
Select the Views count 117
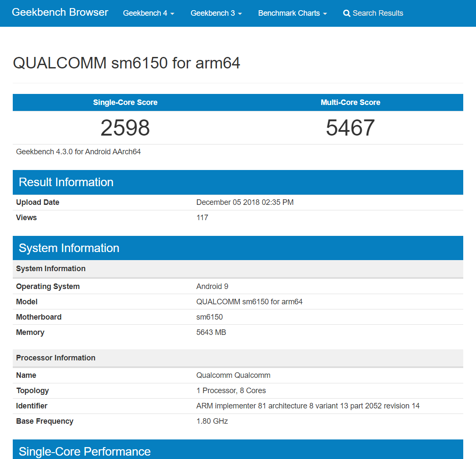[202, 218]
